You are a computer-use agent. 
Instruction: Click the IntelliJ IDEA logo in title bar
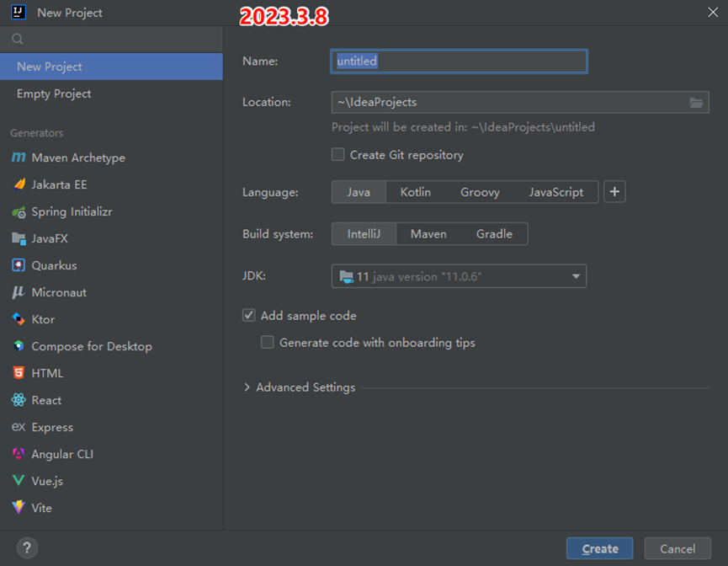pos(19,12)
